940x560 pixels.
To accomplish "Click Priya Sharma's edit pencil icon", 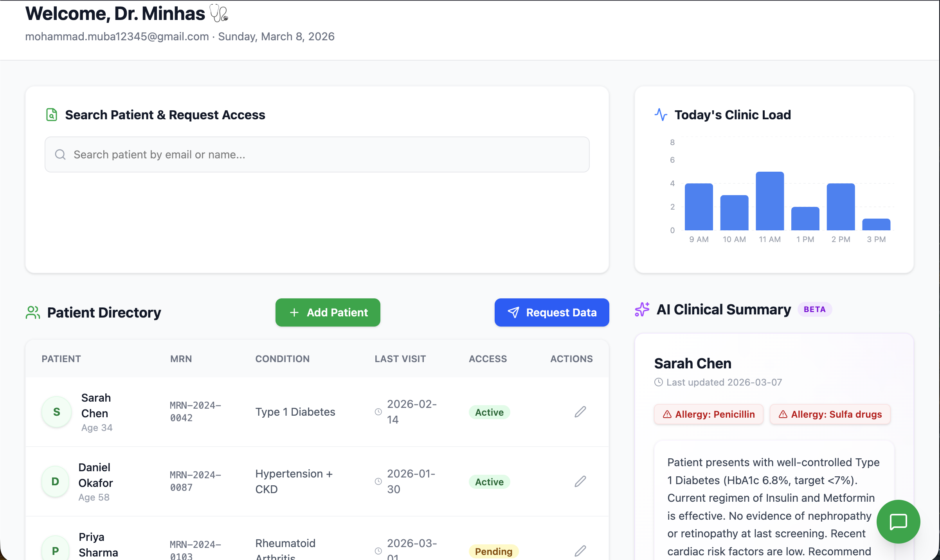I will (580, 551).
